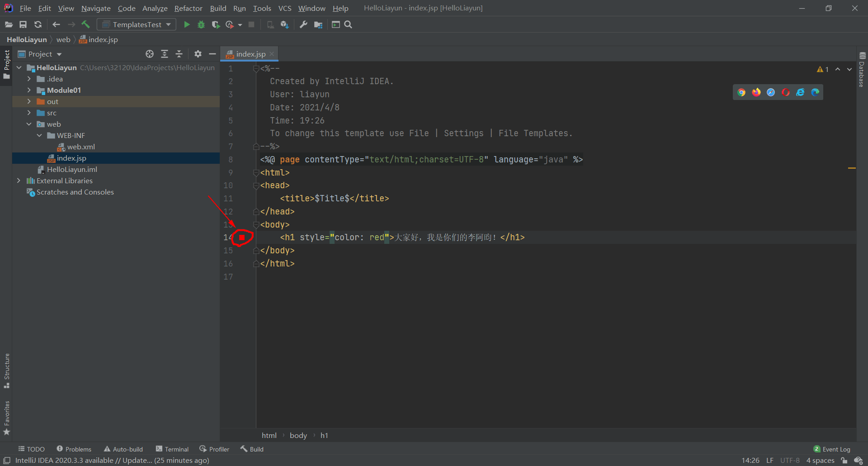Open the Terminal tool window
This screenshot has height=466, width=868.
(172, 449)
